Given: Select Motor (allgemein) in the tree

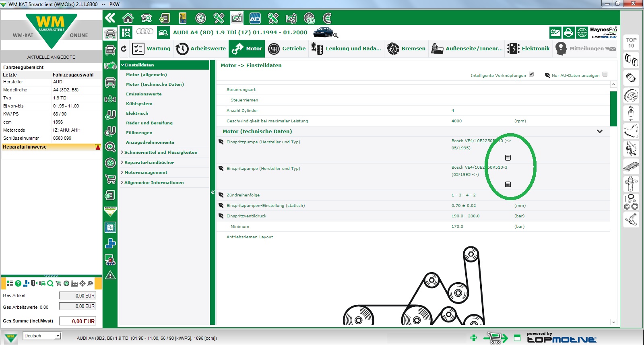Looking at the screenshot, I should pos(147,74).
